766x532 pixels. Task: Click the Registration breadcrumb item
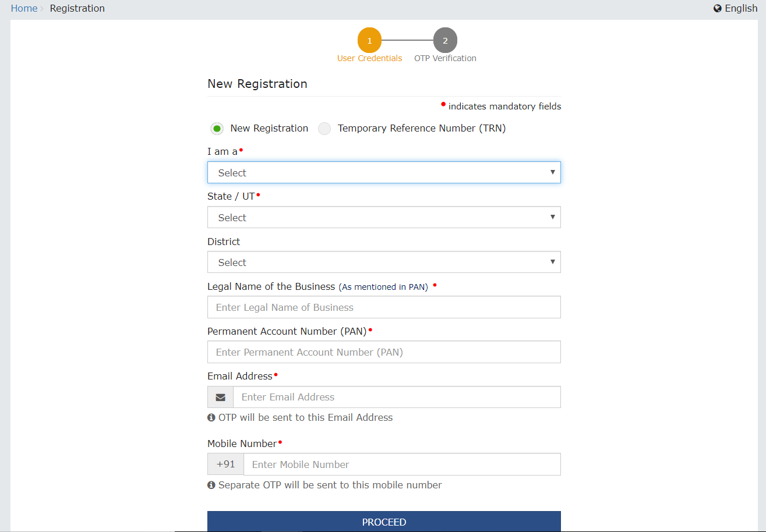[x=77, y=9]
